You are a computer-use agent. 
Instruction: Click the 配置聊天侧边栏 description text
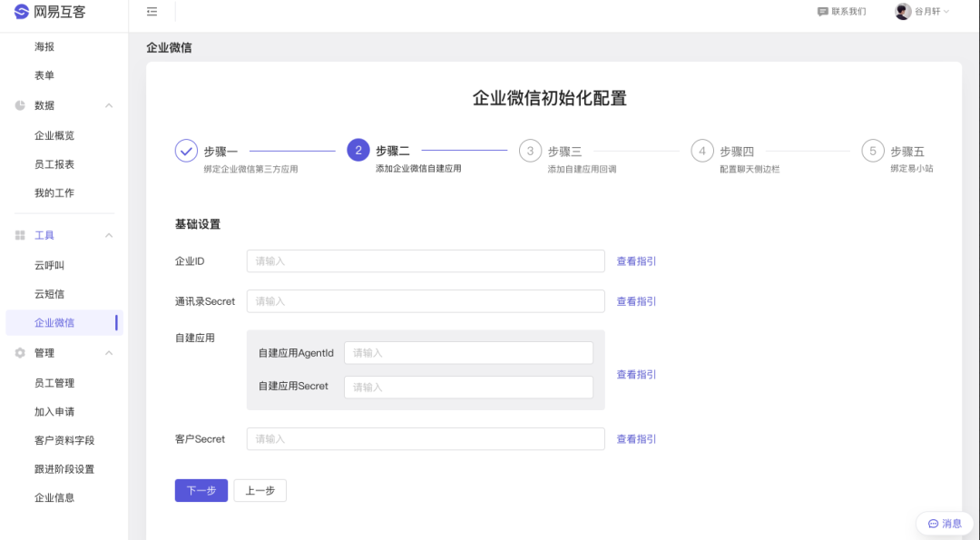click(x=750, y=169)
